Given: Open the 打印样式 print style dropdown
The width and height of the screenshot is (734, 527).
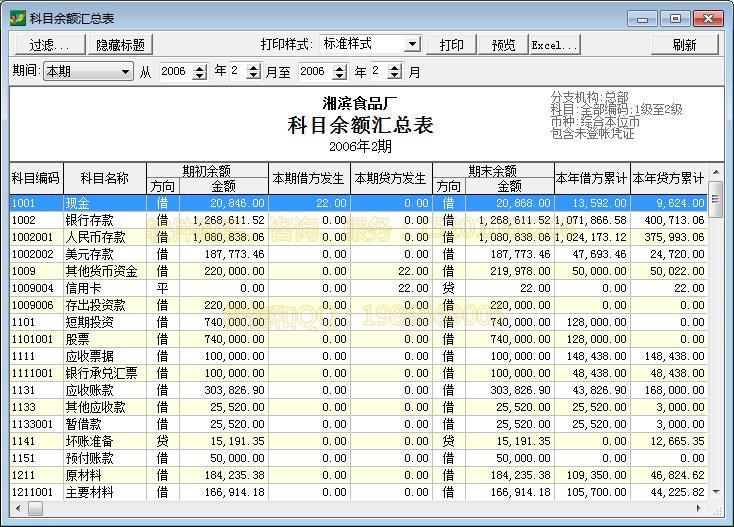Looking at the screenshot, I should pos(411,45).
